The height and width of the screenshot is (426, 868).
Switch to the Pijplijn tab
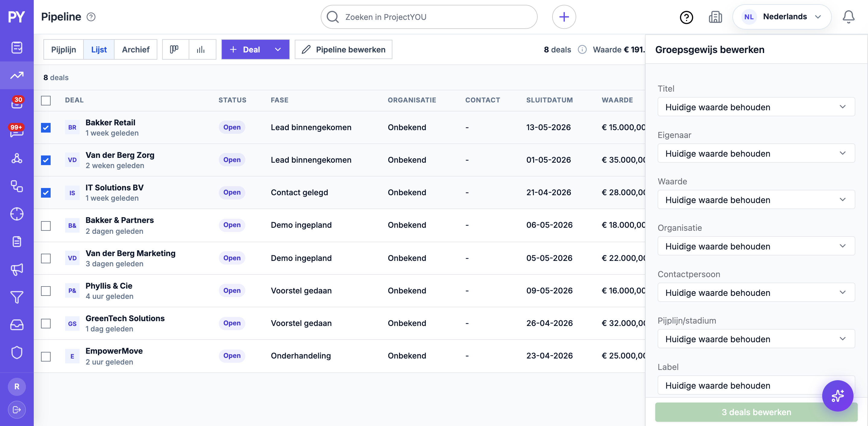click(64, 49)
